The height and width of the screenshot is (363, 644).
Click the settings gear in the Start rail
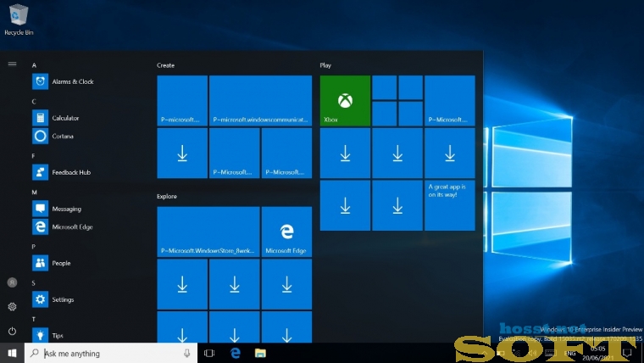pos(13,307)
